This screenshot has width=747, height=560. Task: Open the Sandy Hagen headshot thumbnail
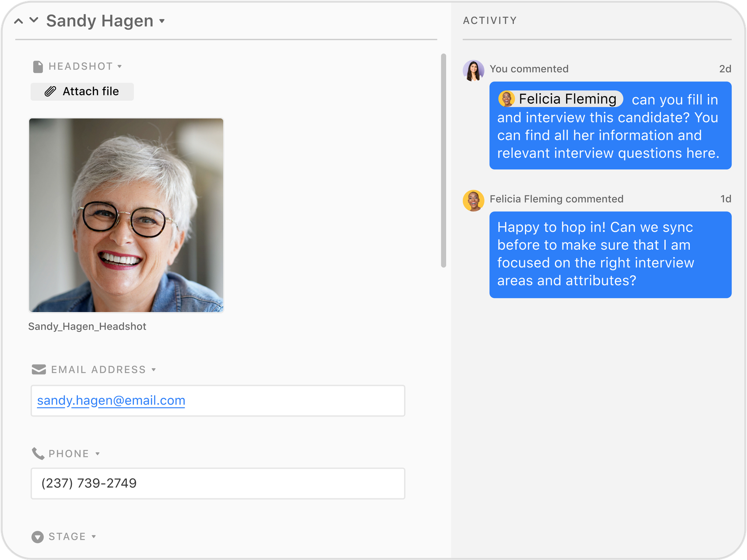coord(126,215)
